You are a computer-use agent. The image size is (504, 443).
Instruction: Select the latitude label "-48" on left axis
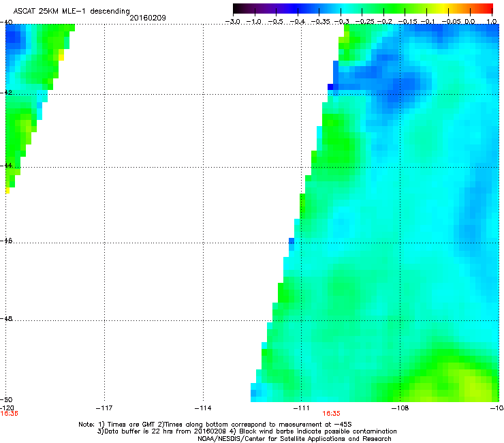tap(6, 318)
